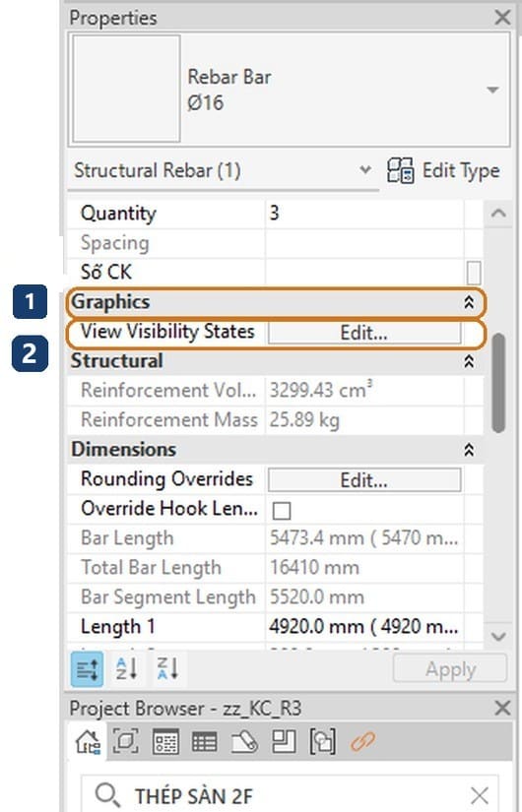Clear the THÉP SÀN 2F search text
The height and width of the screenshot is (812, 522).
(x=479, y=795)
